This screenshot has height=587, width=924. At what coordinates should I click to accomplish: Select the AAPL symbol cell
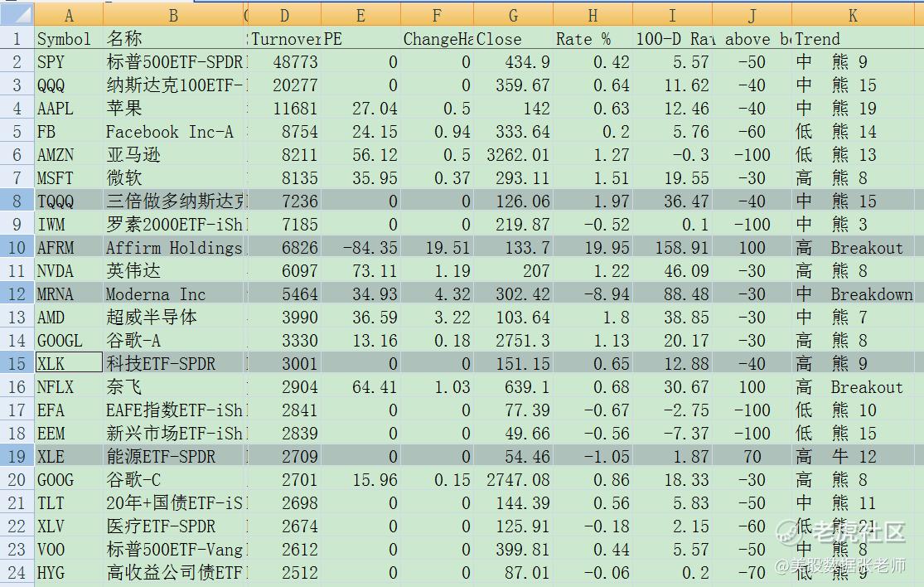pos(69,109)
